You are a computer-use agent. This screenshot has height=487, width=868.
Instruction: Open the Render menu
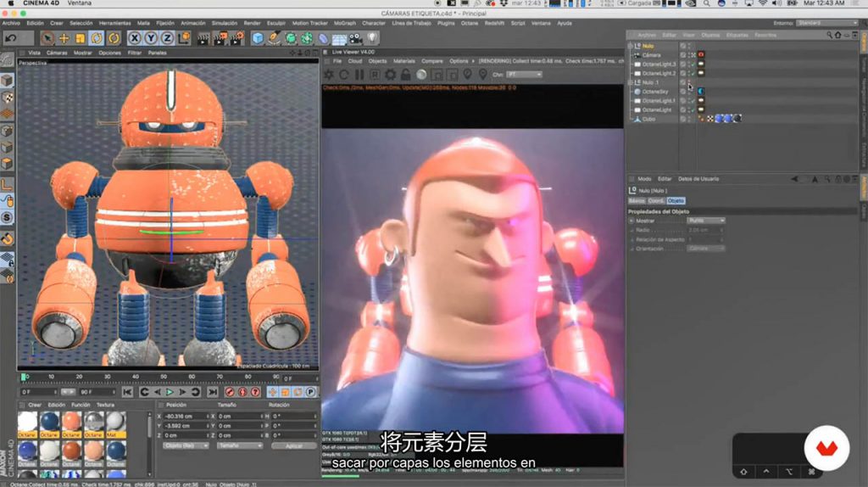[x=252, y=23]
